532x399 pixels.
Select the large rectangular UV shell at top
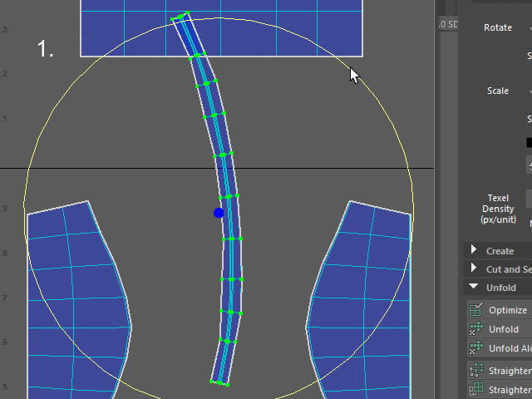point(222,27)
